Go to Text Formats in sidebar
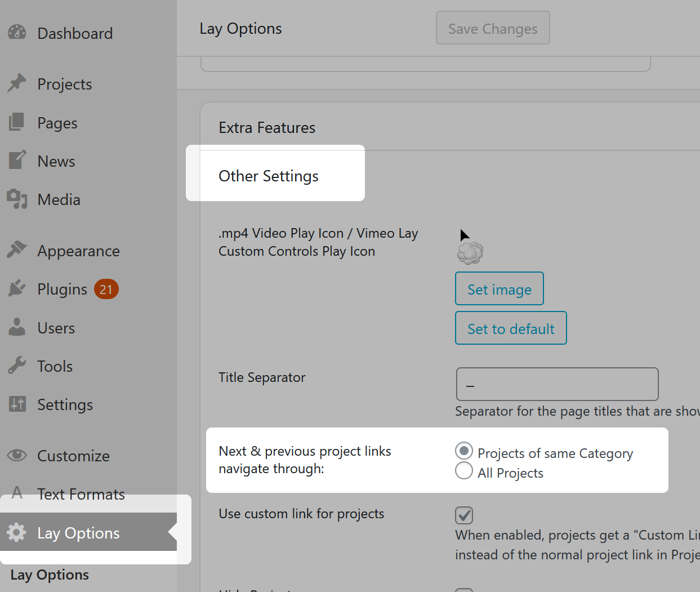Image resolution: width=700 pixels, height=592 pixels. (x=81, y=494)
